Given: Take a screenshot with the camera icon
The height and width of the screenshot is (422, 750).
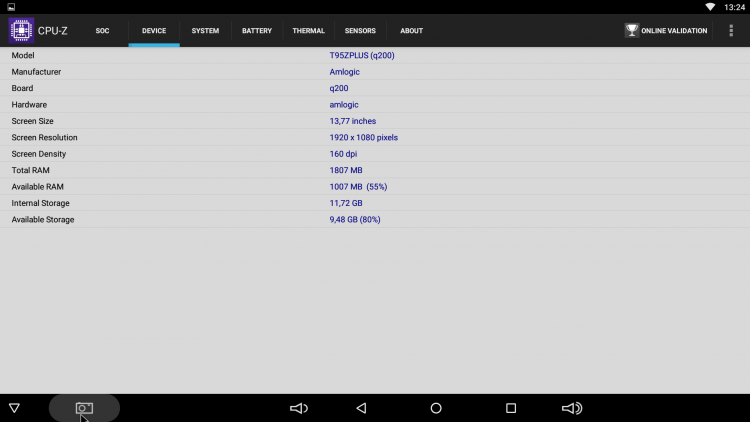Looking at the screenshot, I should 84,408.
